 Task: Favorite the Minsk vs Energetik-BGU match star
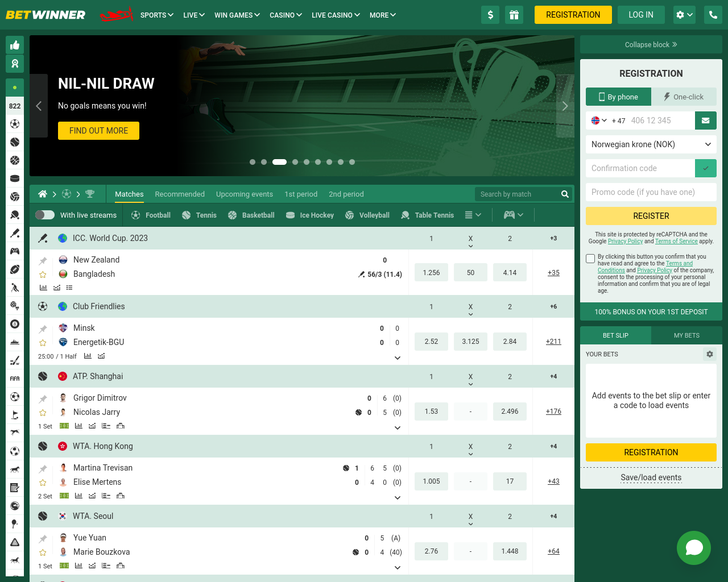pos(43,343)
